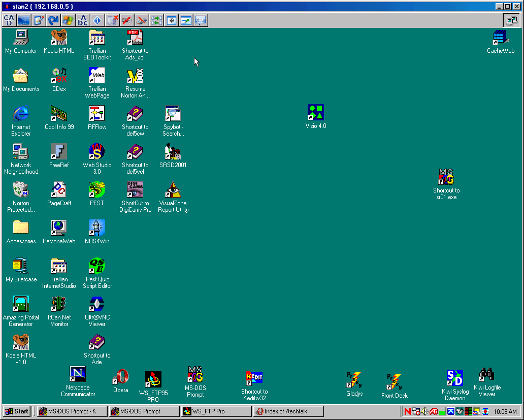The width and height of the screenshot is (524, 420).
Task: Click the ATI tray icon
Action: click(434, 411)
